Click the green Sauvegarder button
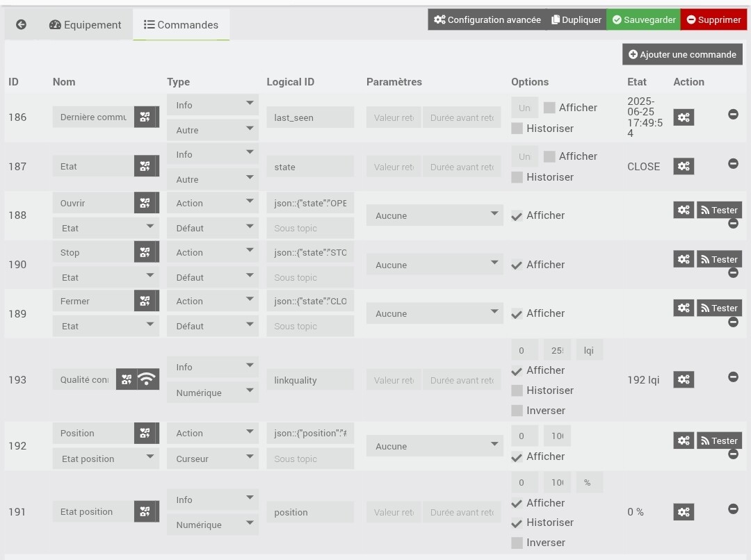This screenshot has width=751, height=560. [x=643, y=19]
